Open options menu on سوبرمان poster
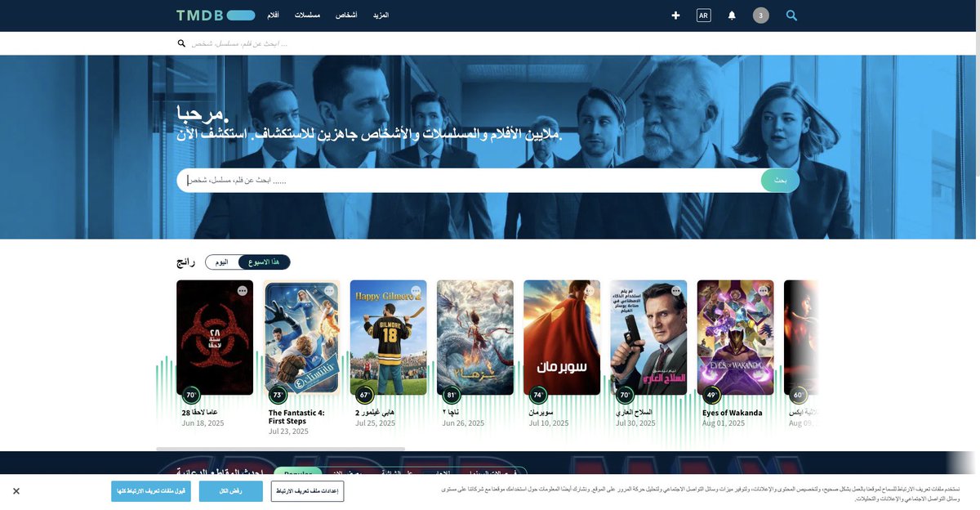980x510 pixels. coord(590,291)
